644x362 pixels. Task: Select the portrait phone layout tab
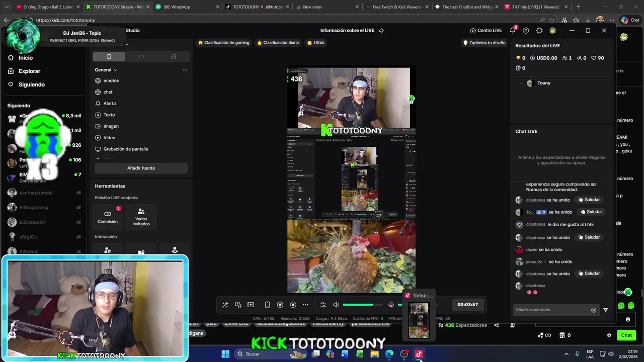click(109, 57)
